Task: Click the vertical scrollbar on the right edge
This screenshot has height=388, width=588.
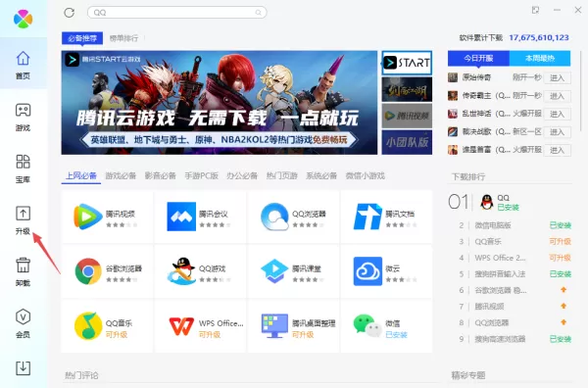Action: [581, 90]
